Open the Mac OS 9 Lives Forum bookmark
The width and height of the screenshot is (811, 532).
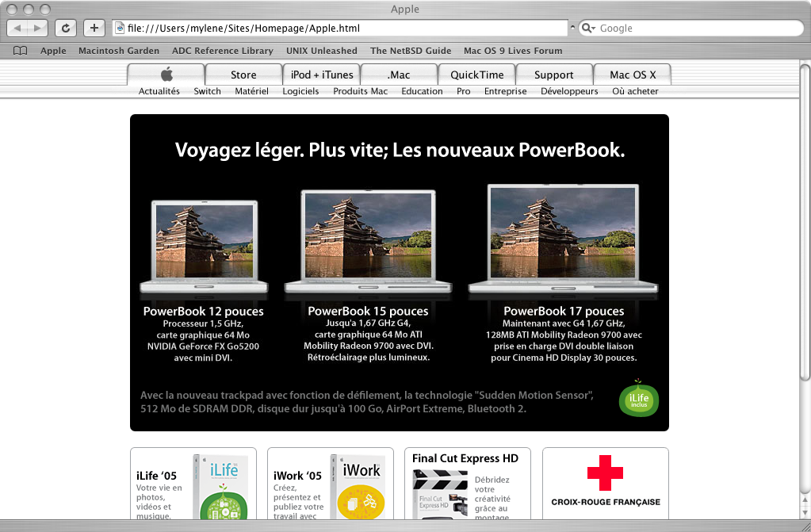coord(513,51)
